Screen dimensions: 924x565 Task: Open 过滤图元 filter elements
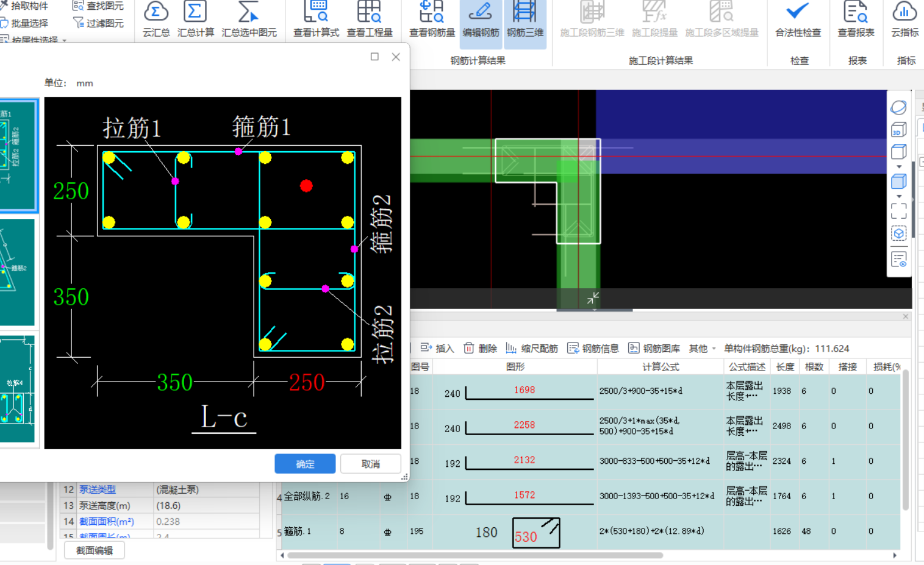point(98,23)
